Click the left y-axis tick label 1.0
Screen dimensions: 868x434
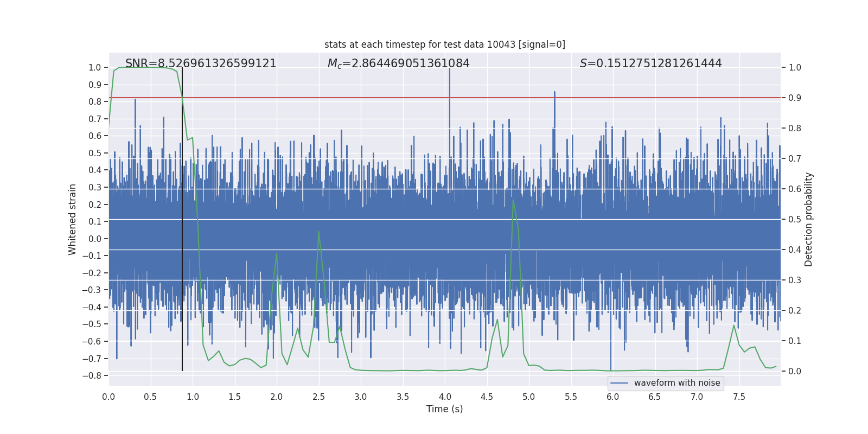click(94, 68)
